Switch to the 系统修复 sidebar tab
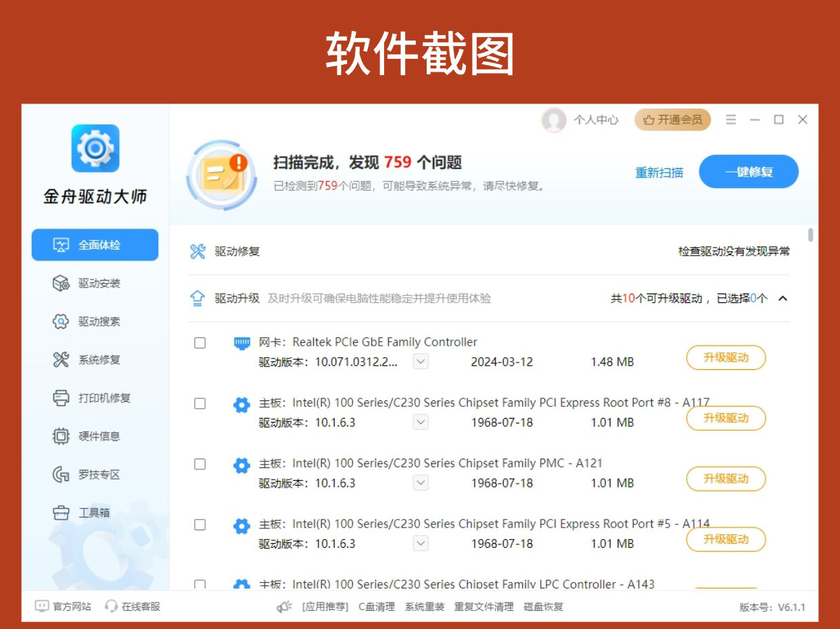 (x=95, y=360)
